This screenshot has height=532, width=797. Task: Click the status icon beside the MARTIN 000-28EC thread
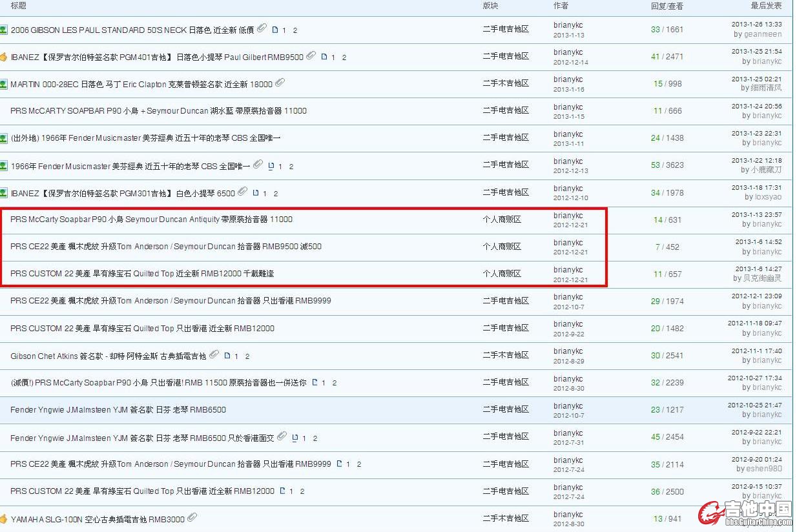(x=3, y=84)
